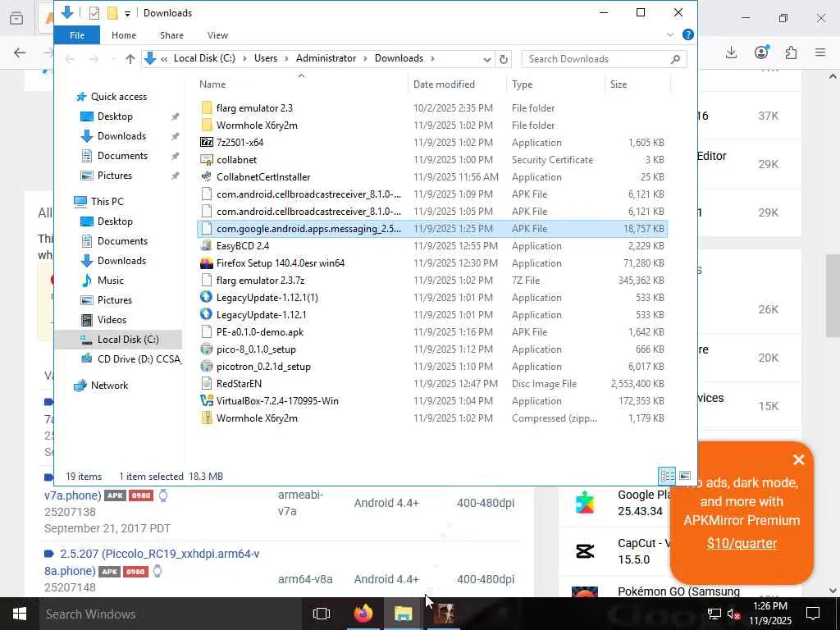The height and width of the screenshot is (630, 840).
Task: Select the CollabnetCertInstaller file icon
Action: 206,177
